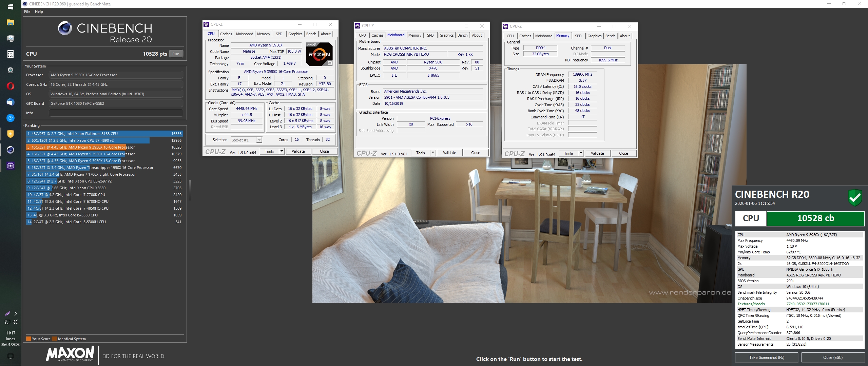The image size is (868, 366).
Task: Click Tools button in CPU-Z CPU window
Action: (269, 151)
